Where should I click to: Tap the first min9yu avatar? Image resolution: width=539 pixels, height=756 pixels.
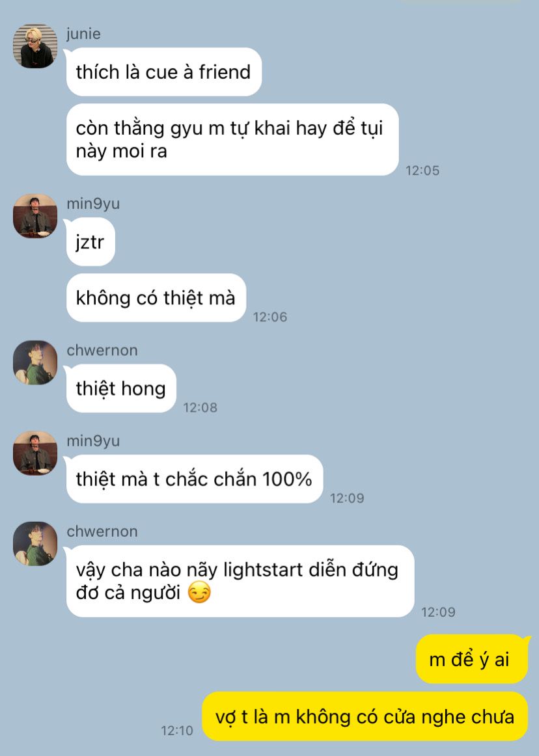(35, 216)
